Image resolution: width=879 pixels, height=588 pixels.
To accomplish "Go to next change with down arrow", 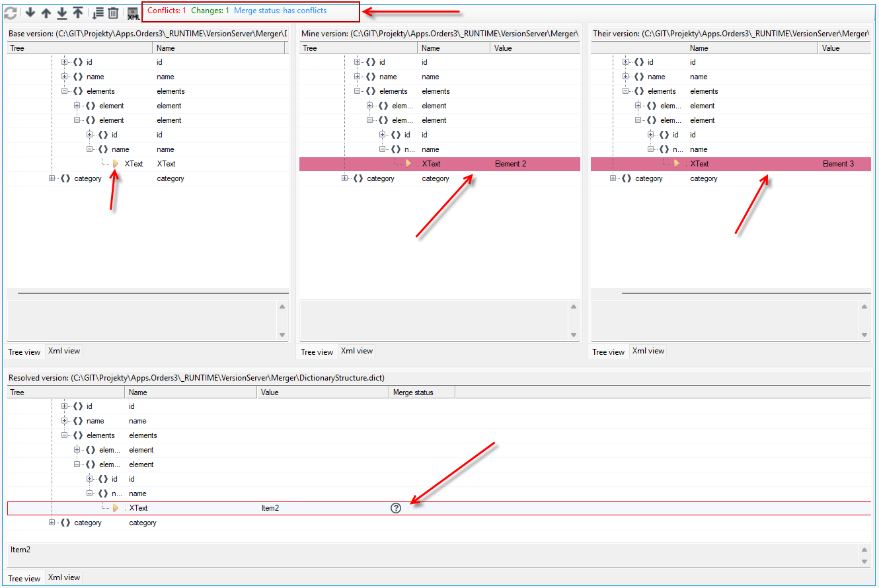I will 30,13.
